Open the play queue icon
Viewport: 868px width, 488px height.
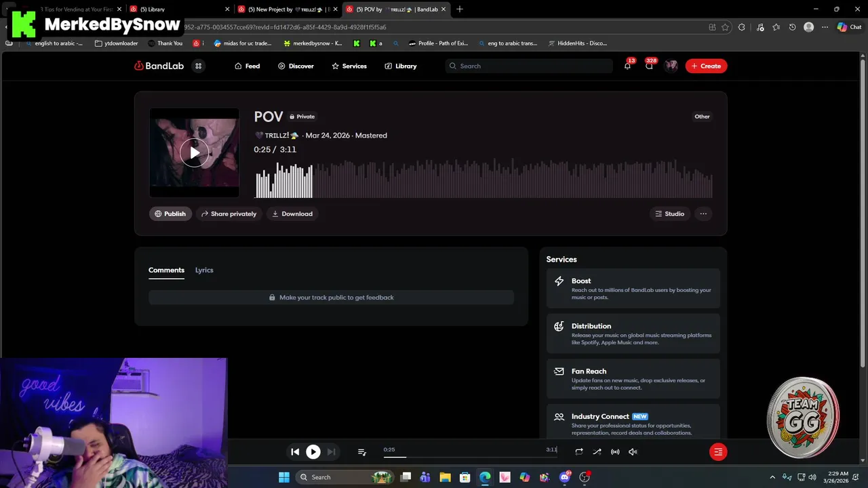(362, 451)
